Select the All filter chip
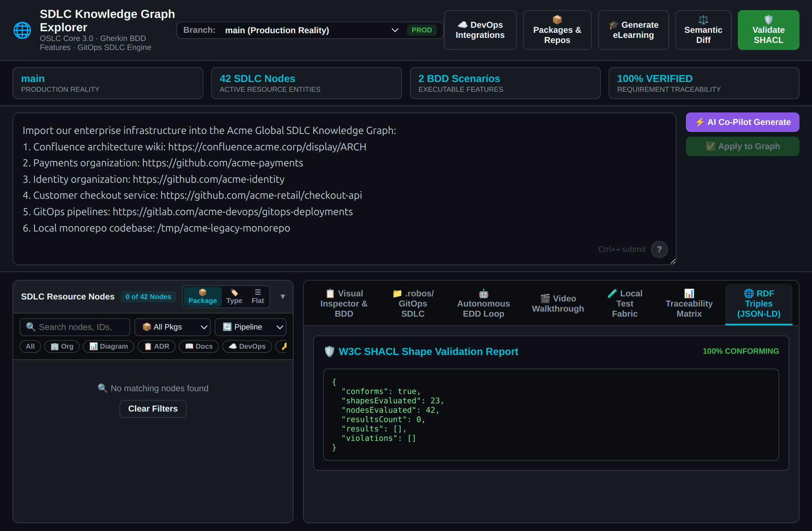Image resolution: width=812 pixels, height=531 pixels. tap(30, 346)
